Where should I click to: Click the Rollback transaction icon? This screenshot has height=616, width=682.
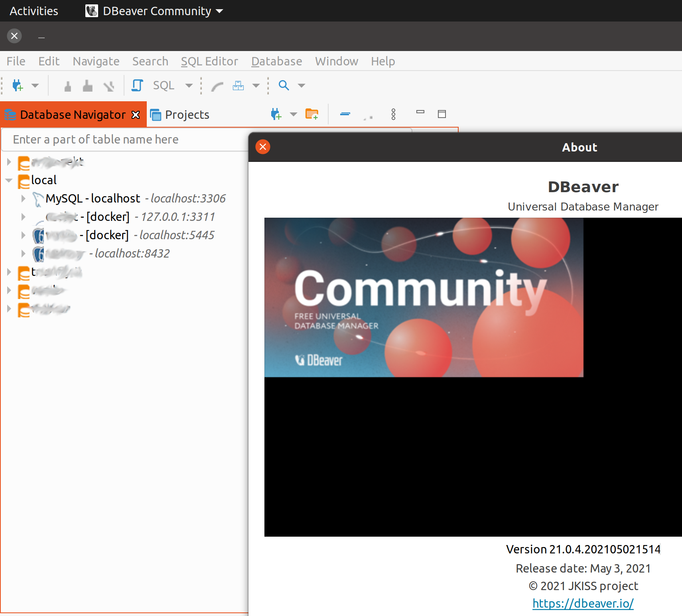pos(87,85)
